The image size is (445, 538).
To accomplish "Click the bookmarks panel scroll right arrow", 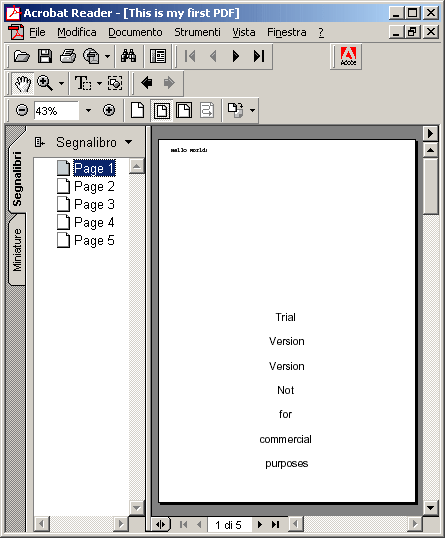I will coord(121,524).
